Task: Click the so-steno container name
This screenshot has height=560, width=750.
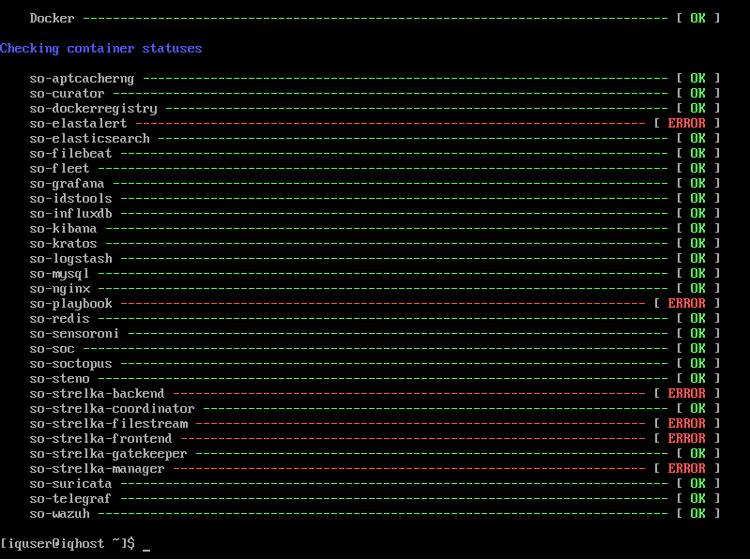Action: coord(59,378)
